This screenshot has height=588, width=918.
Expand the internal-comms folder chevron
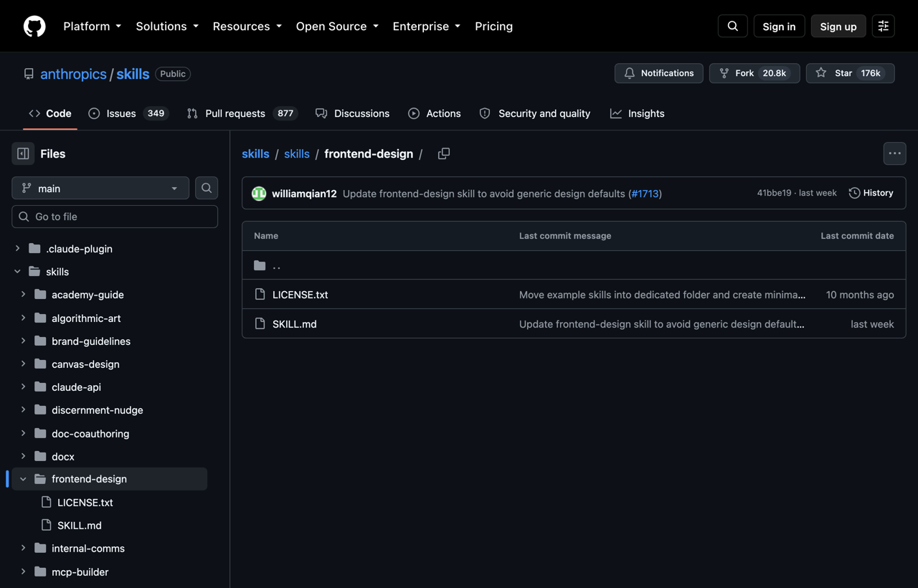tap(23, 549)
